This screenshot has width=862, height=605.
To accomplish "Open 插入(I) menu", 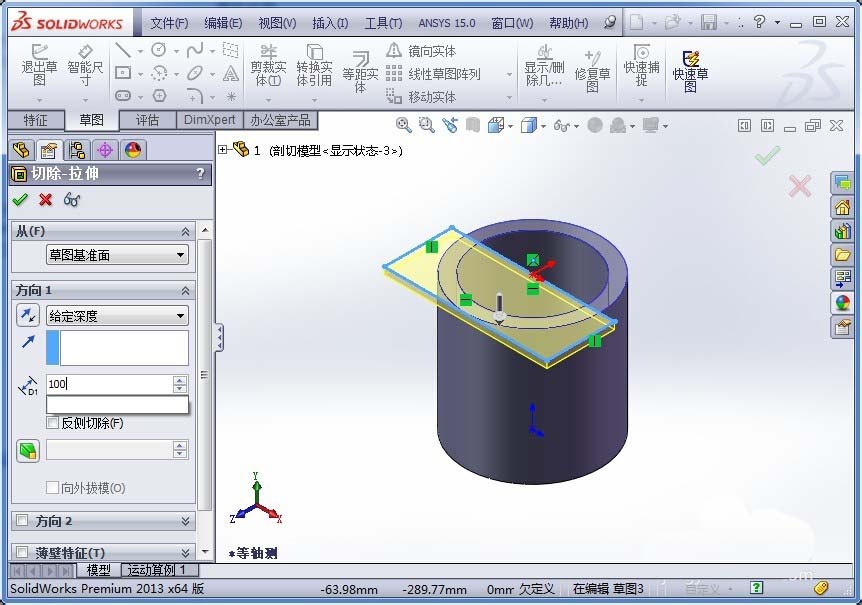I will coord(330,23).
